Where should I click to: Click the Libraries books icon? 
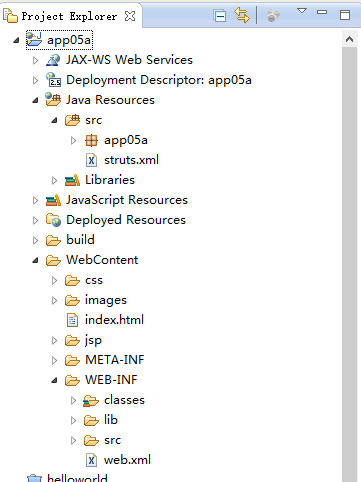[x=72, y=180]
